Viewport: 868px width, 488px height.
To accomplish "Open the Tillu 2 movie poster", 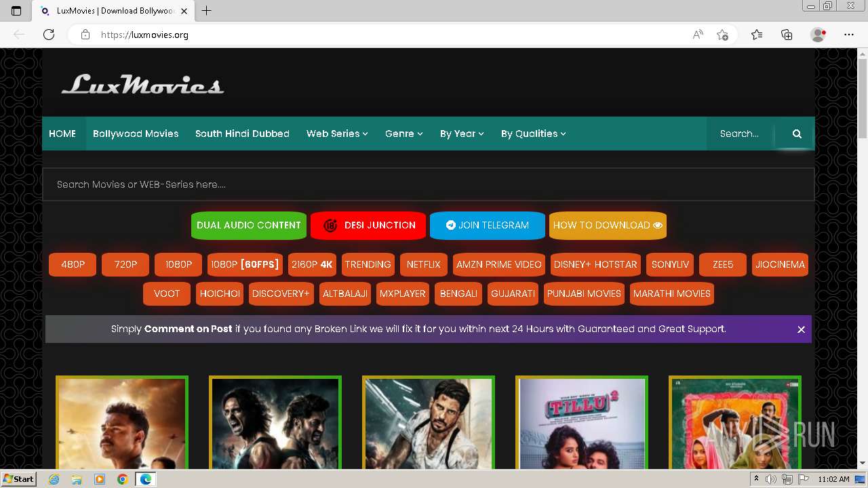I will click(582, 423).
